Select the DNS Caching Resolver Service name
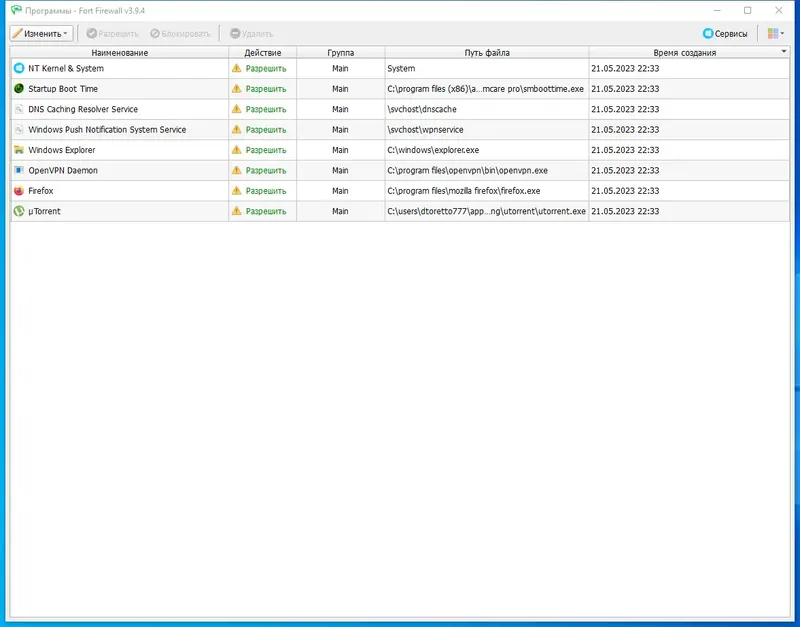800x627 pixels. 83,109
